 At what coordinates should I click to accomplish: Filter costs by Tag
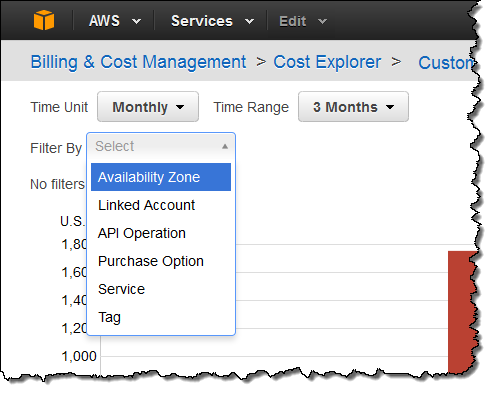(161, 317)
